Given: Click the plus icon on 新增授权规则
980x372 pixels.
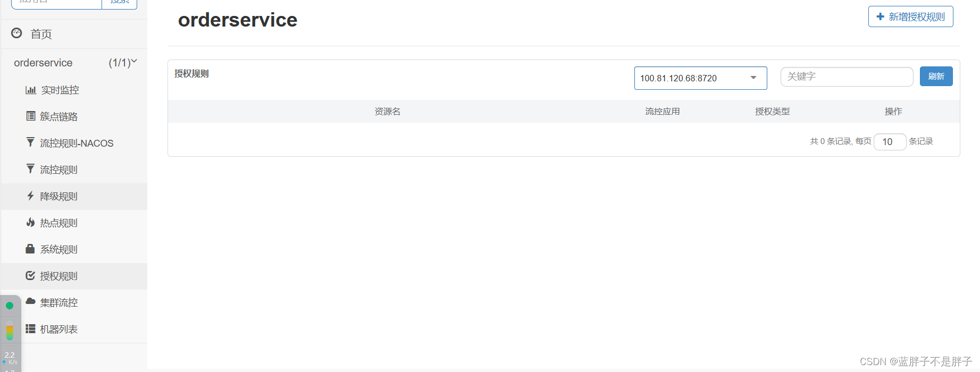Looking at the screenshot, I should pyautogui.click(x=880, y=16).
